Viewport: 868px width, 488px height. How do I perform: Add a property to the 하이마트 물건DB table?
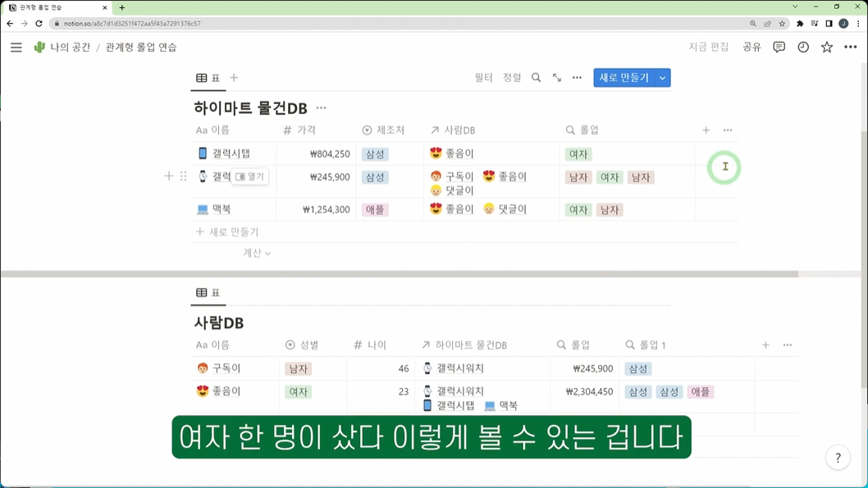point(706,130)
